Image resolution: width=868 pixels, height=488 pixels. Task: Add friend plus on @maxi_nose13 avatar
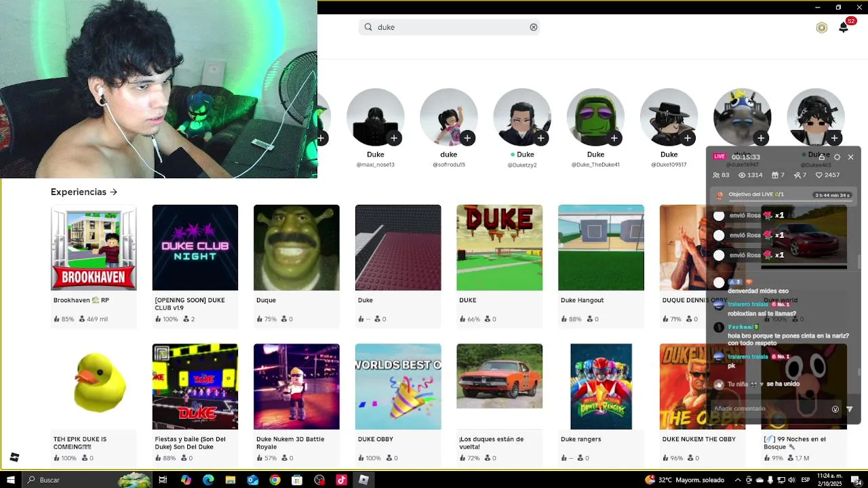394,138
